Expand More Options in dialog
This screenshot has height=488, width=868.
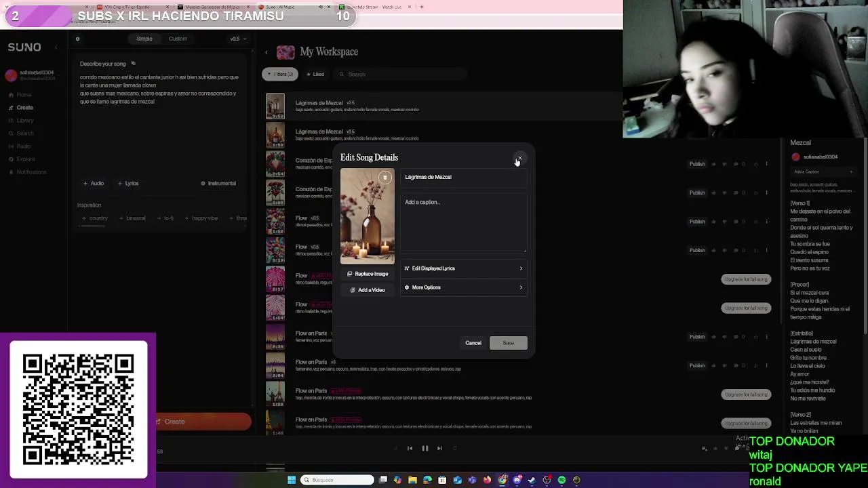[464, 287]
